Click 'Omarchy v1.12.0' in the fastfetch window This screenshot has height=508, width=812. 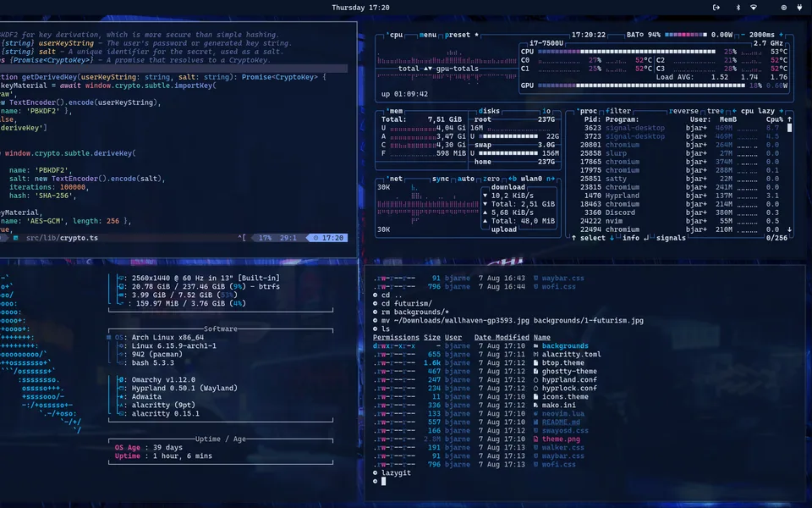163,379
